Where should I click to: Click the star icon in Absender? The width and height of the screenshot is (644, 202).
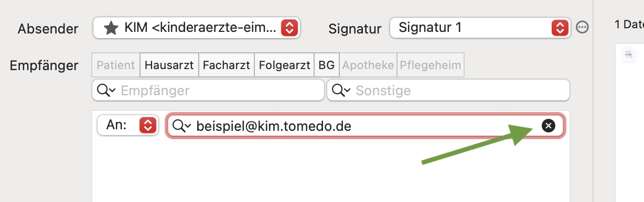(x=111, y=28)
